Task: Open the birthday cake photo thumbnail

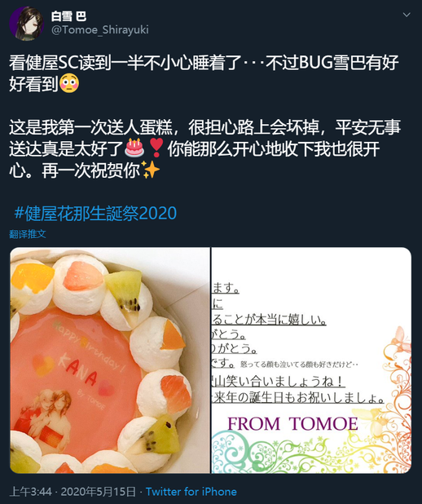Action: tap(110, 360)
